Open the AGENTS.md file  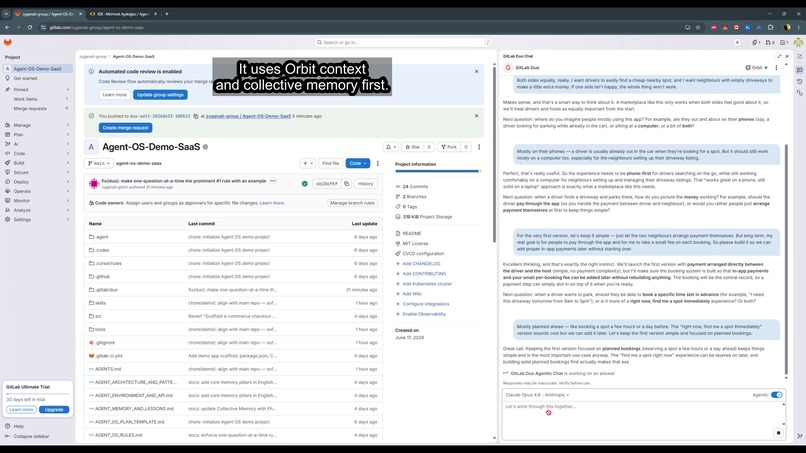pos(107,369)
